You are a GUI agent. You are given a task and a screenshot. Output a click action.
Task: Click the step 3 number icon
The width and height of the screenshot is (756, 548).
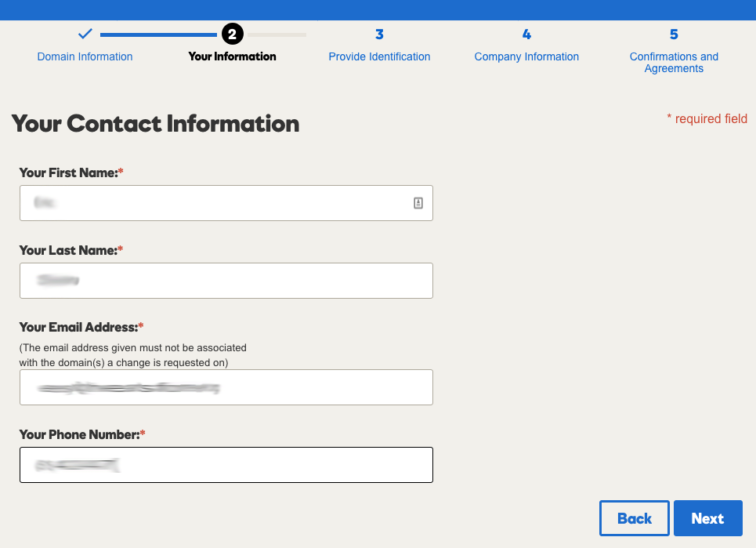[379, 34]
